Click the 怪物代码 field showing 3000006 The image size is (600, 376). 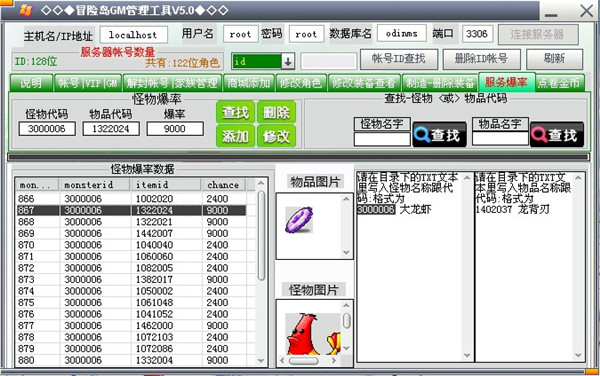(x=47, y=129)
